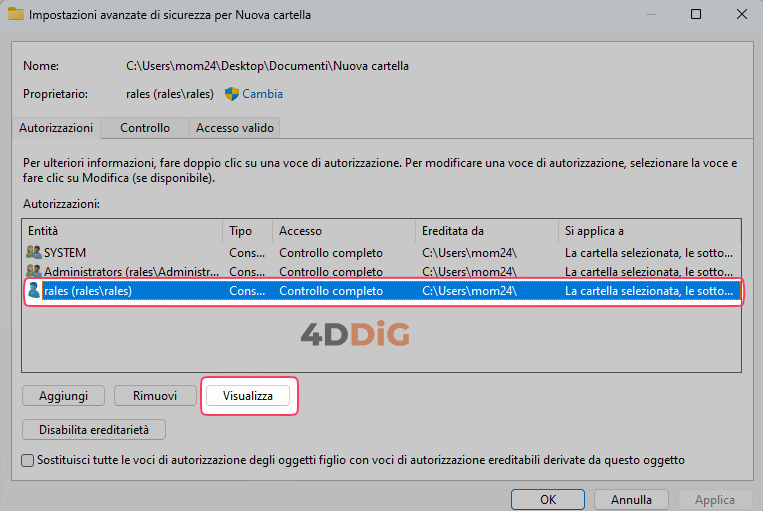Click the folder icon in the title bar
This screenshot has width=763, height=511.
(16, 14)
